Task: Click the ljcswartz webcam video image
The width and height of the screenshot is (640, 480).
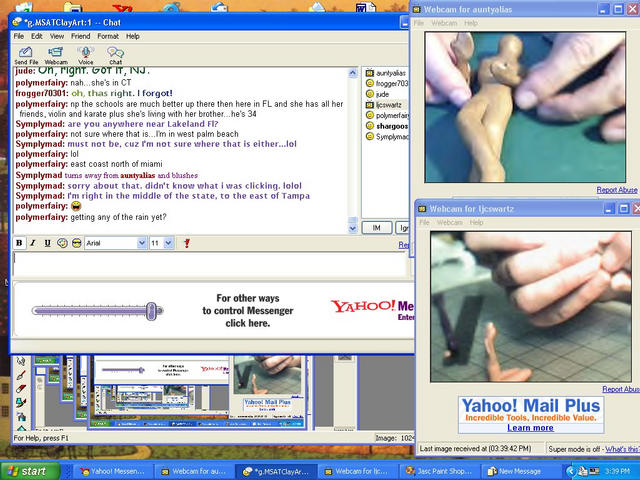Action: tap(531, 307)
